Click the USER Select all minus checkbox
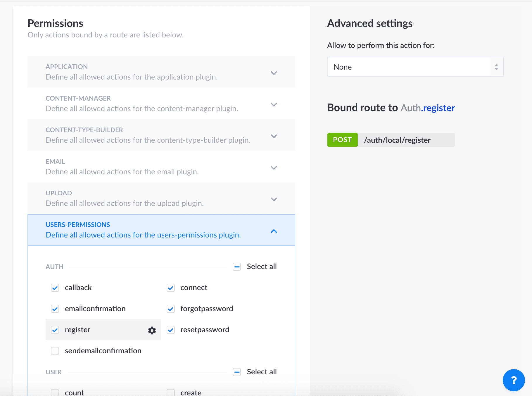 237,372
